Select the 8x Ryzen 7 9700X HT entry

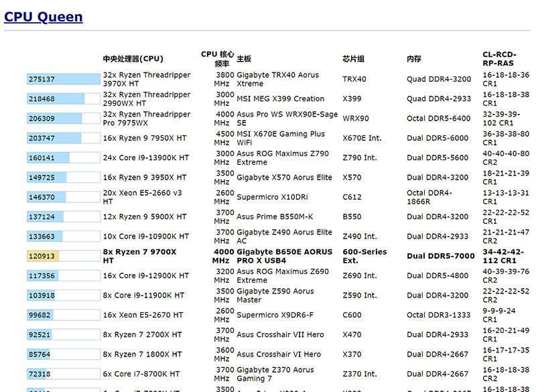(x=139, y=256)
